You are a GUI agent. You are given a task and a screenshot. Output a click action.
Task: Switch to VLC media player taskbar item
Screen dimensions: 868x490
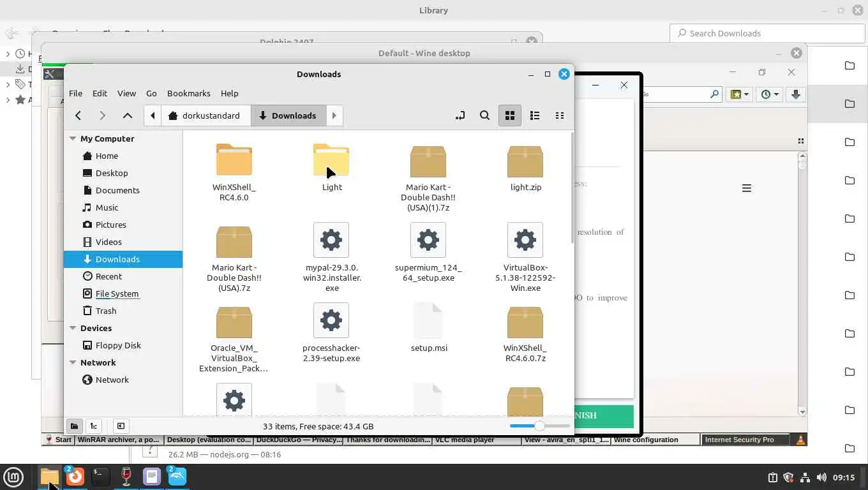(x=476, y=440)
